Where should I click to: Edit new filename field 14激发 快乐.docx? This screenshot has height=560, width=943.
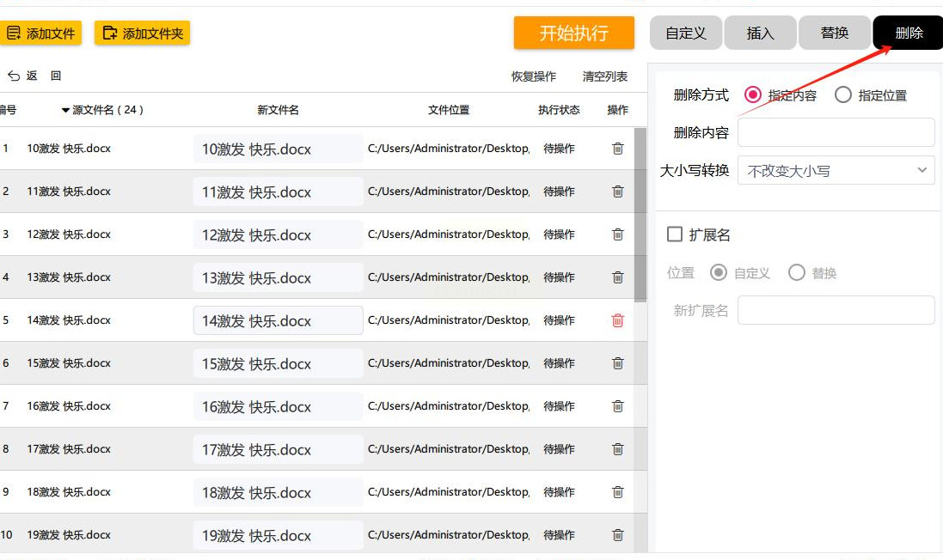[x=279, y=321]
